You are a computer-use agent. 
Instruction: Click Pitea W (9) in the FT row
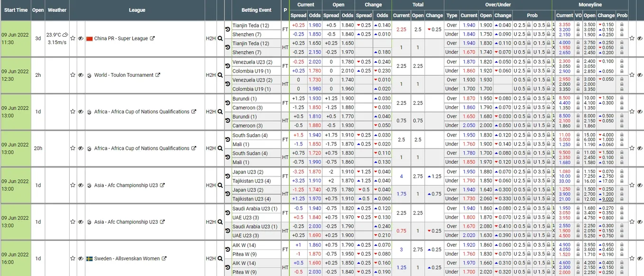pyautogui.click(x=244, y=254)
